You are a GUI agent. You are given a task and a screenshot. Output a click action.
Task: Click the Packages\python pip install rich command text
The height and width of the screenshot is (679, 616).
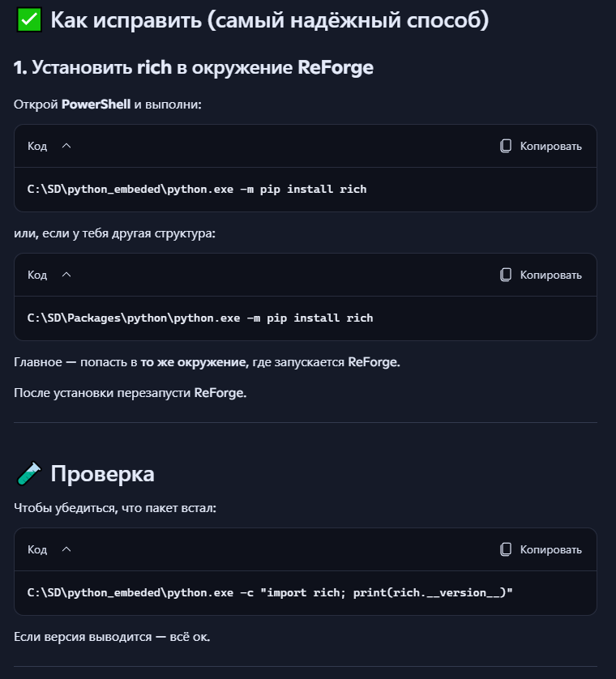point(200,318)
